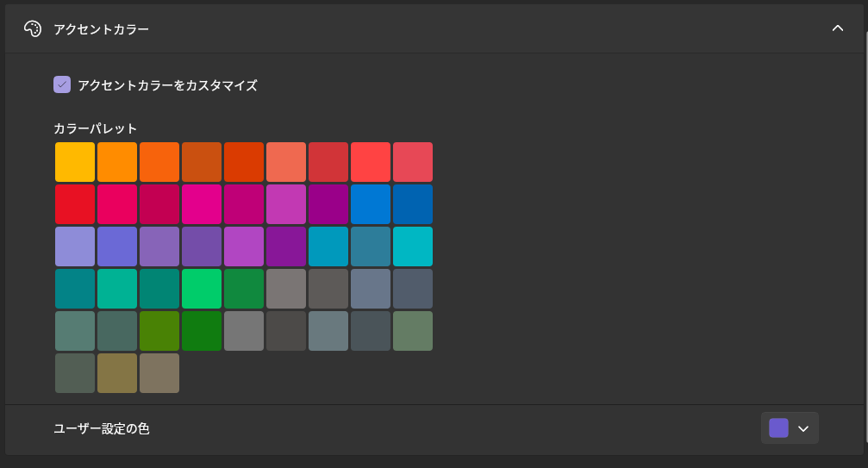Pick the taupe swatch in last row
This screenshot has width=868, height=468.
click(x=159, y=373)
